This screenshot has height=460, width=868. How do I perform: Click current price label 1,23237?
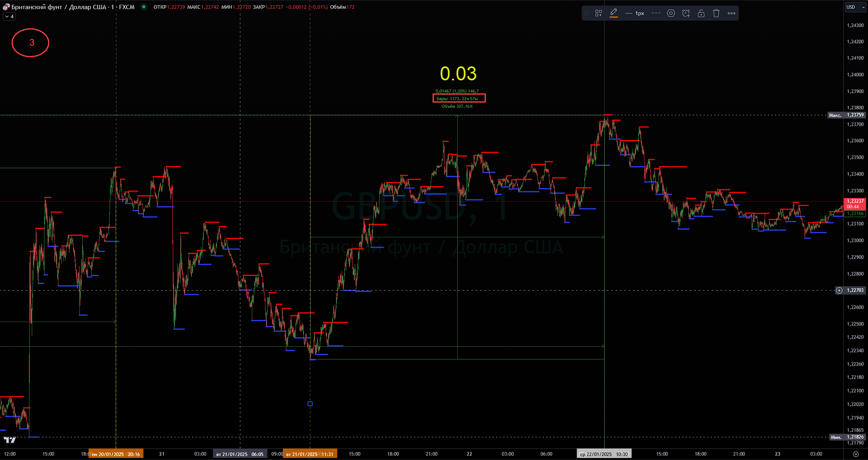[855, 204]
